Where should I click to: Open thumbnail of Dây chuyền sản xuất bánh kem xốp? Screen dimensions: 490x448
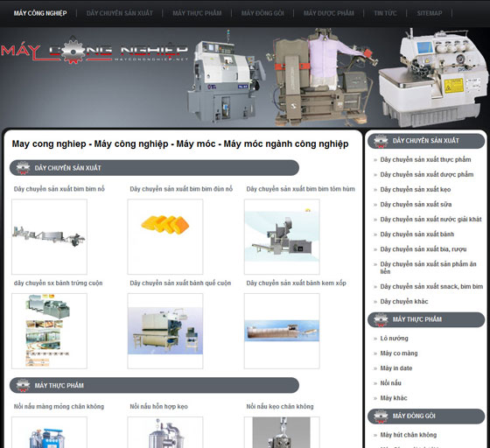click(282, 331)
